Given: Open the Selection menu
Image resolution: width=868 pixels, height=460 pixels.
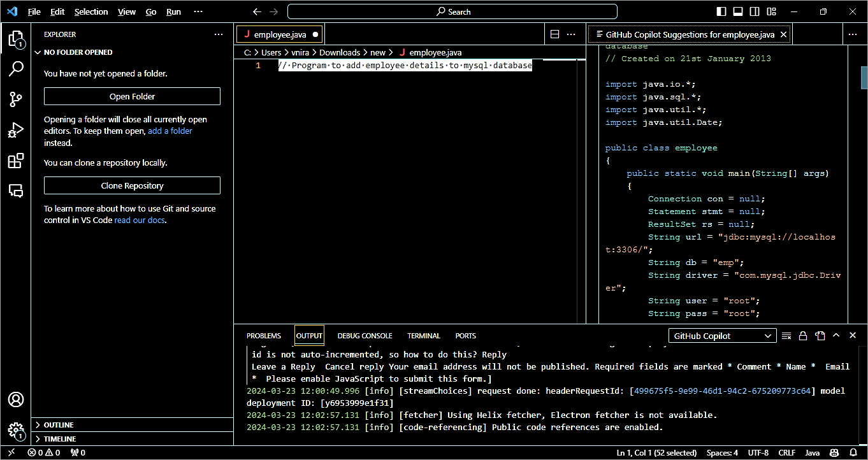Looking at the screenshot, I should tap(91, 11).
